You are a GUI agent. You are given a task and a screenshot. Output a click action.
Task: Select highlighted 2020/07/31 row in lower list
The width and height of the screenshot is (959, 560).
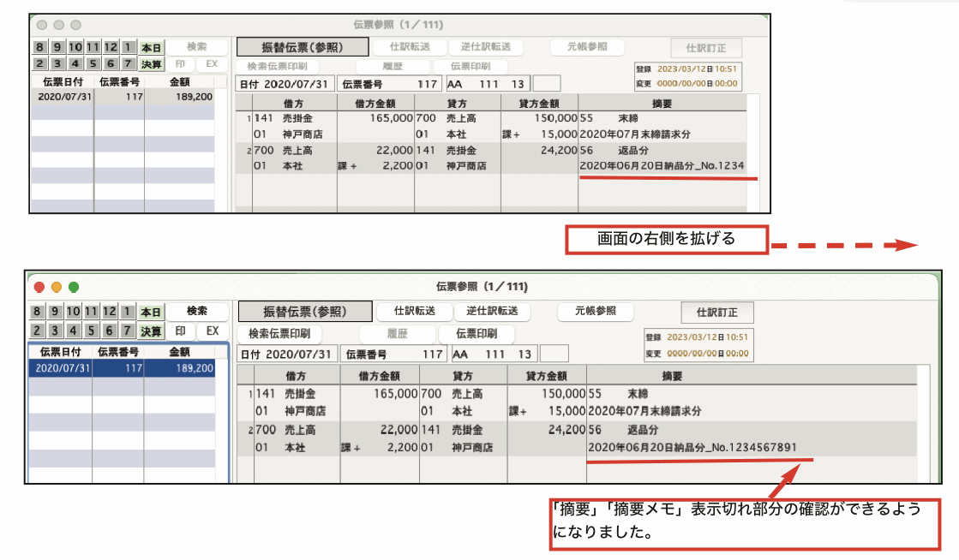(x=123, y=368)
